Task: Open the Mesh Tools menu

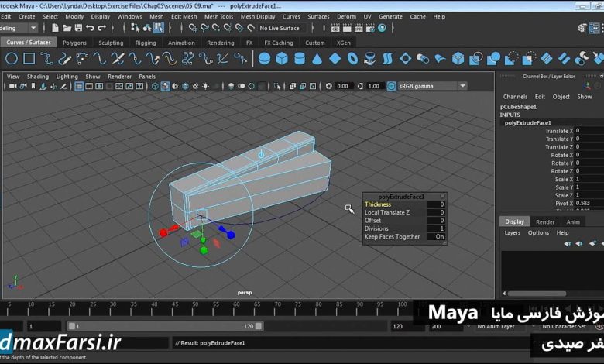Action: tap(218, 16)
